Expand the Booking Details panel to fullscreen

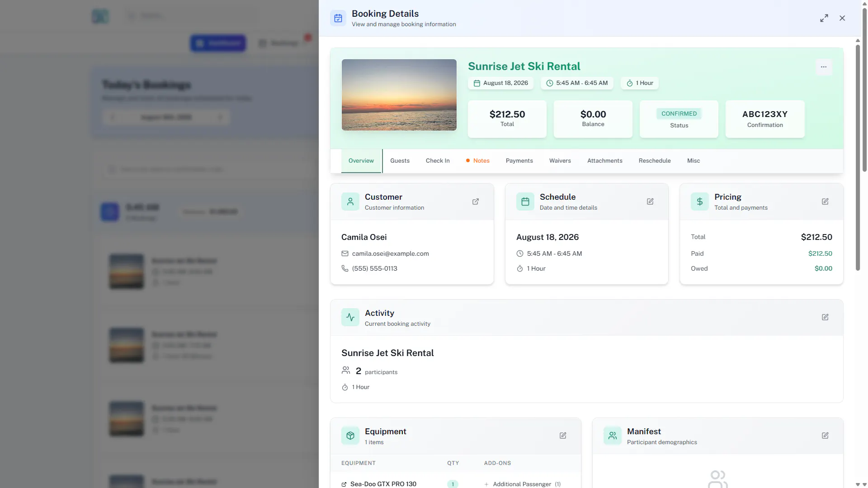coord(824,18)
